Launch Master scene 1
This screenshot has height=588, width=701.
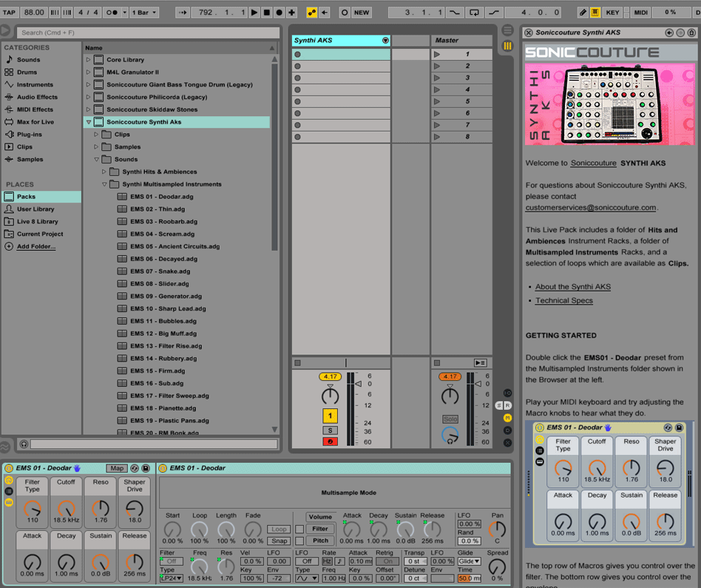point(437,54)
